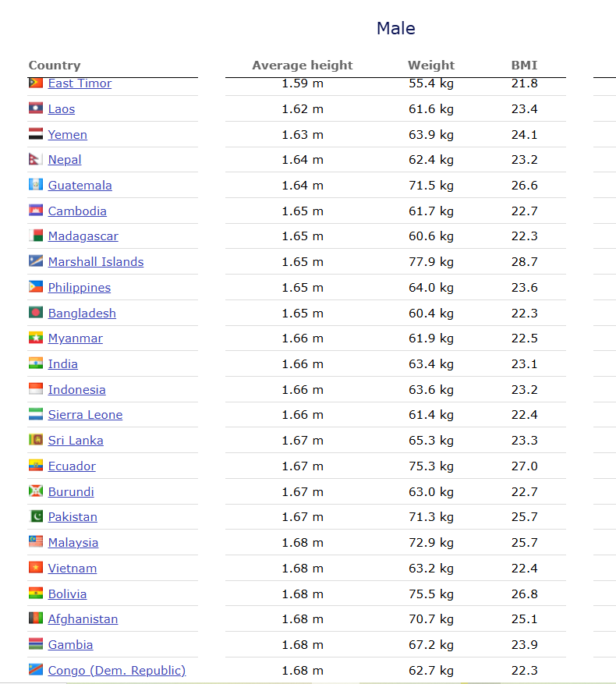Click the Country column header
Viewport: 616px width, 684px height.
tap(55, 66)
